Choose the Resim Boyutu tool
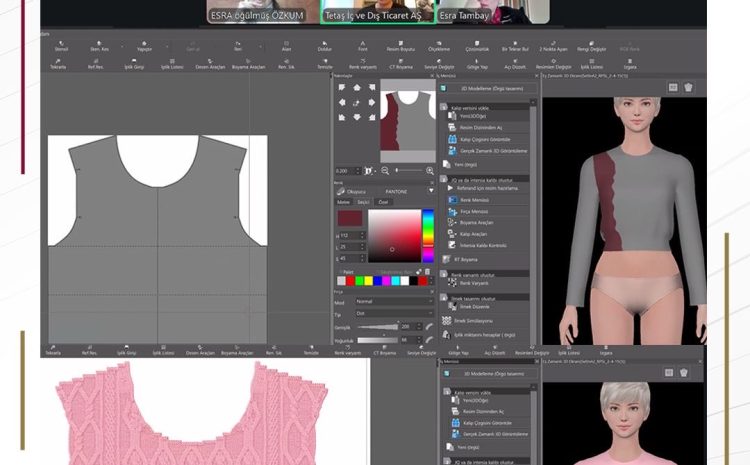The height and width of the screenshot is (465, 750). (x=401, y=45)
